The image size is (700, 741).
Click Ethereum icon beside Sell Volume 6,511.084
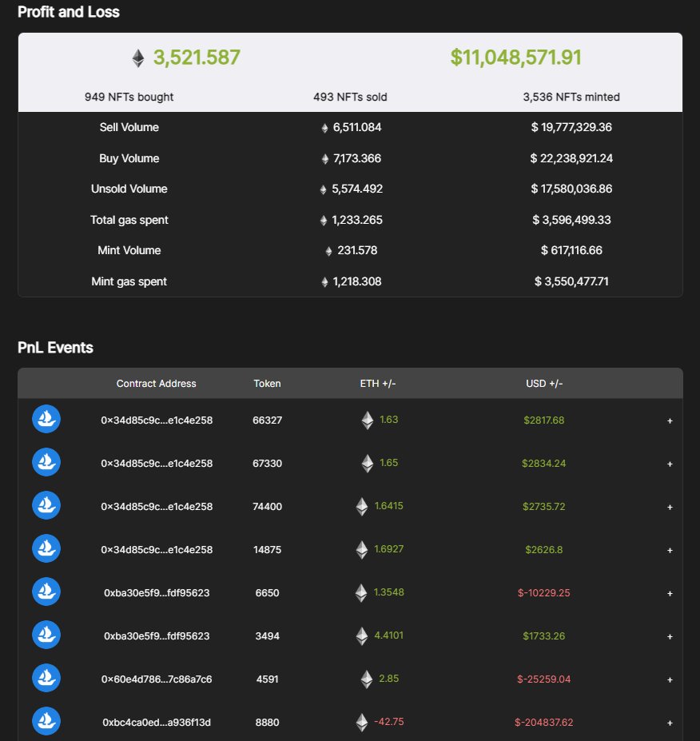tap(324, 128)
